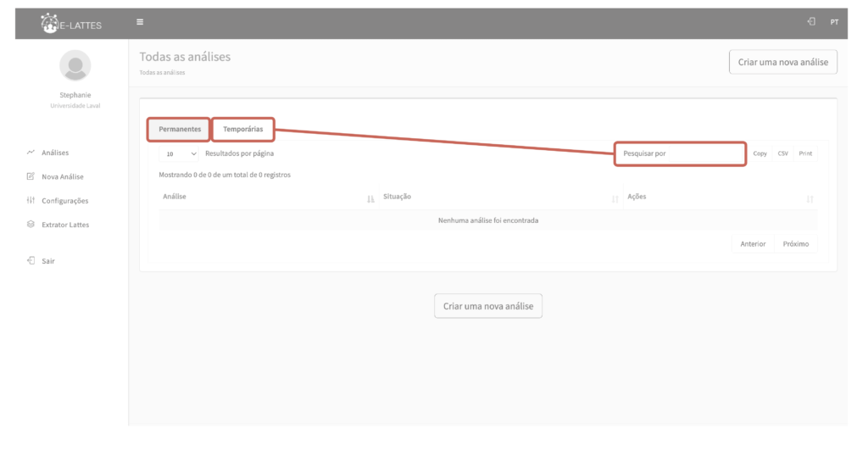
Task: Click the Configurações sliders icon
Action: (x=31, y=201)
